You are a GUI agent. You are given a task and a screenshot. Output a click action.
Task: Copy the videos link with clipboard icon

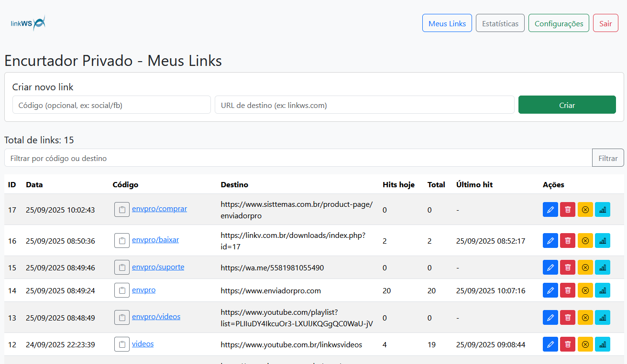coord(122,344)
